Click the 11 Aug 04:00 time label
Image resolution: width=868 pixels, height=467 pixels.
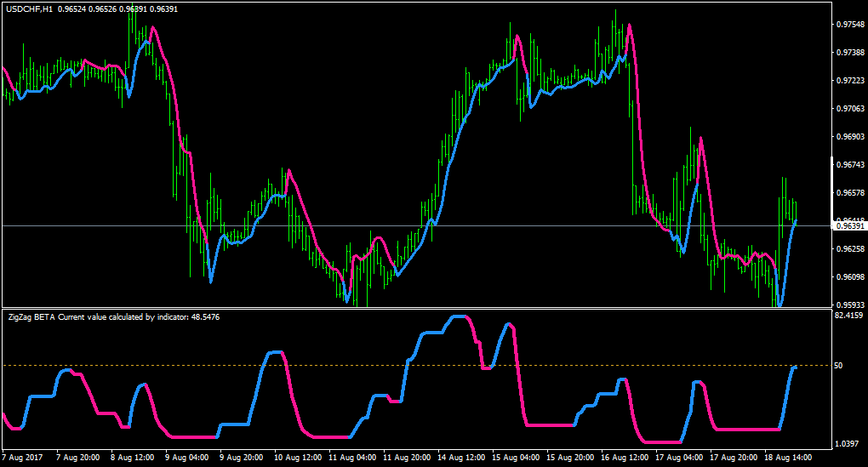[x=352, y=458]
